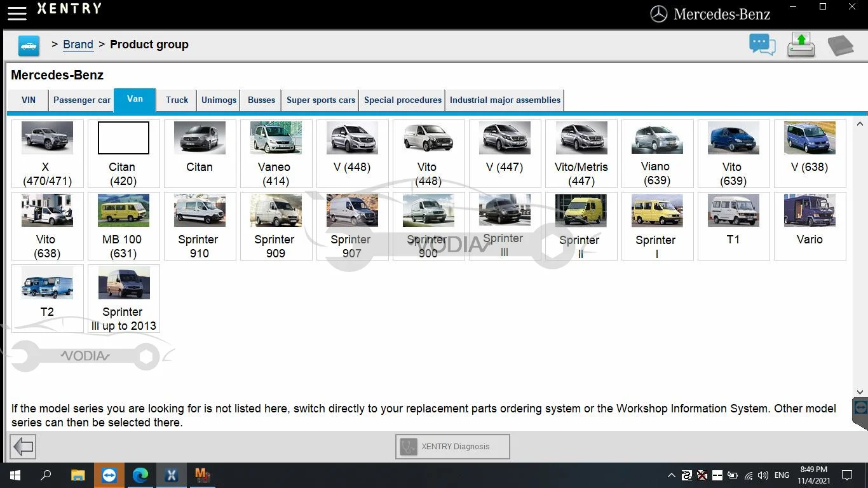Open TeamViewer from the taskbar

[109, 475]
